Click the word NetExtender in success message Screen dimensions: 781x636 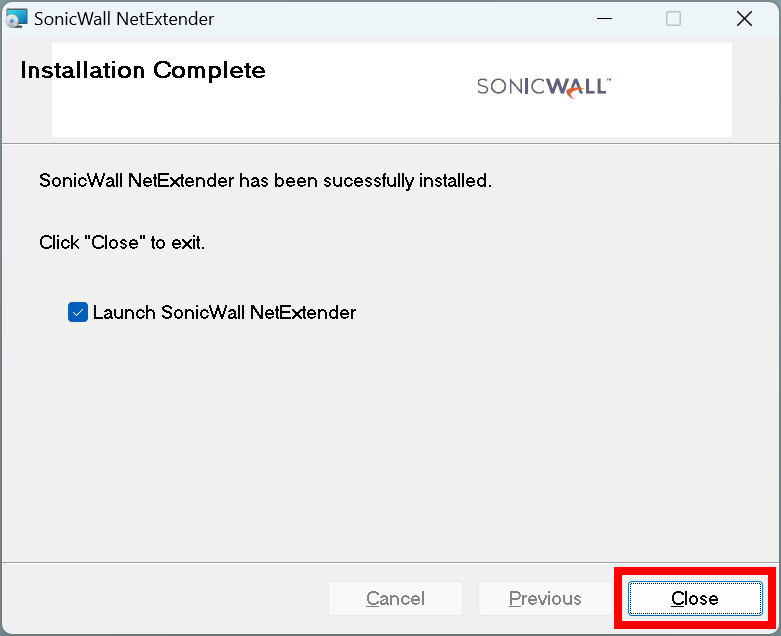(181, 180)
